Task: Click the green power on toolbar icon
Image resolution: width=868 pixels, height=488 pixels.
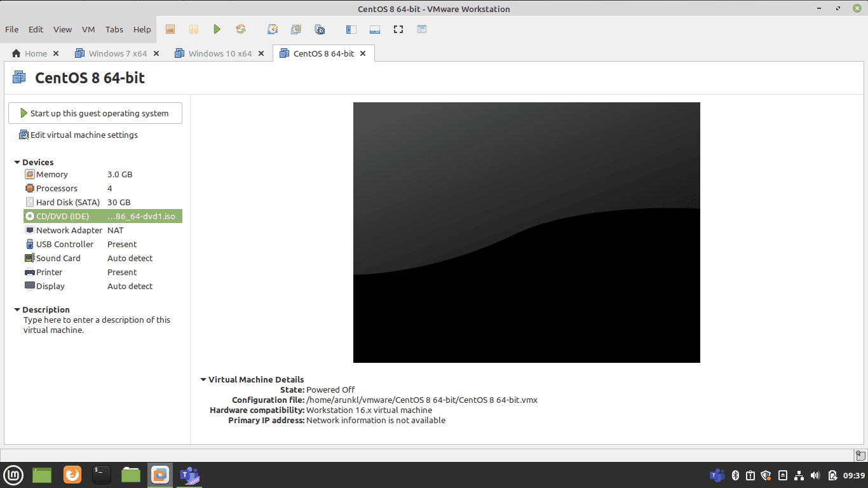Action: click(x=217, y=29)
